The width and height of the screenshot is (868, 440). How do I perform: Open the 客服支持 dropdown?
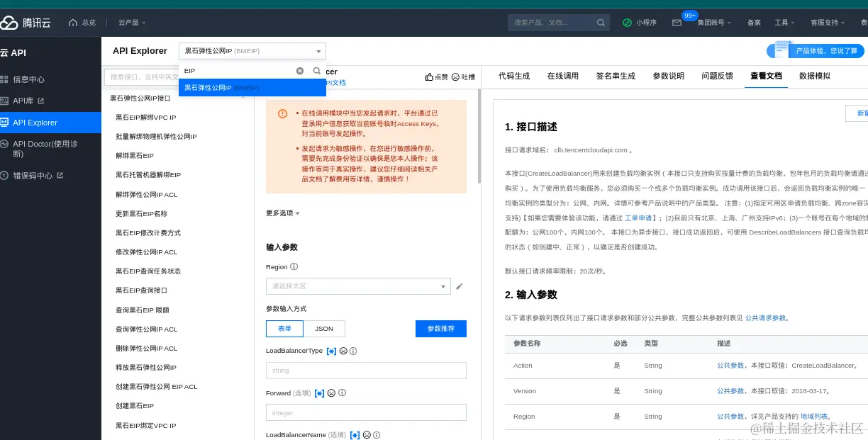point(828,23)
